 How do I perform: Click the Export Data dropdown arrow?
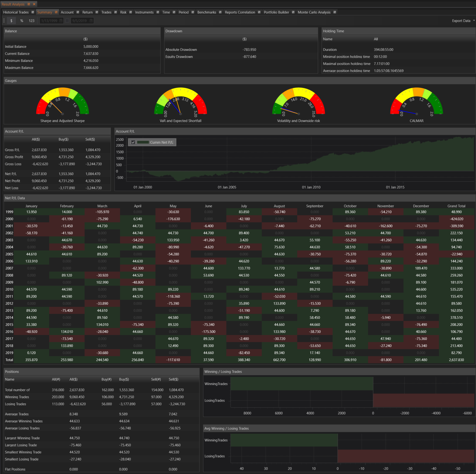pyautogui.click(x=474, y=21)
